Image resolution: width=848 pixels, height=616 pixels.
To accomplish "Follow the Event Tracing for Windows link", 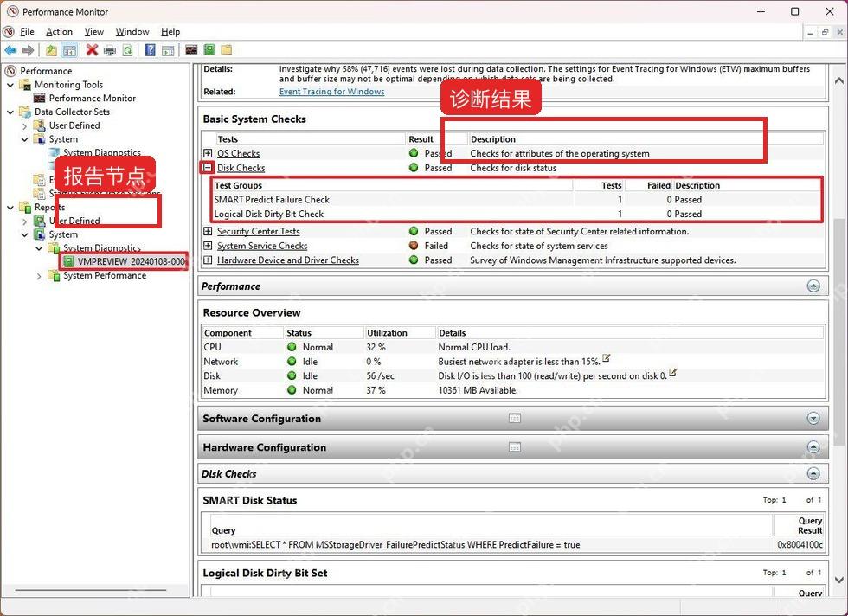I will 332,92.
